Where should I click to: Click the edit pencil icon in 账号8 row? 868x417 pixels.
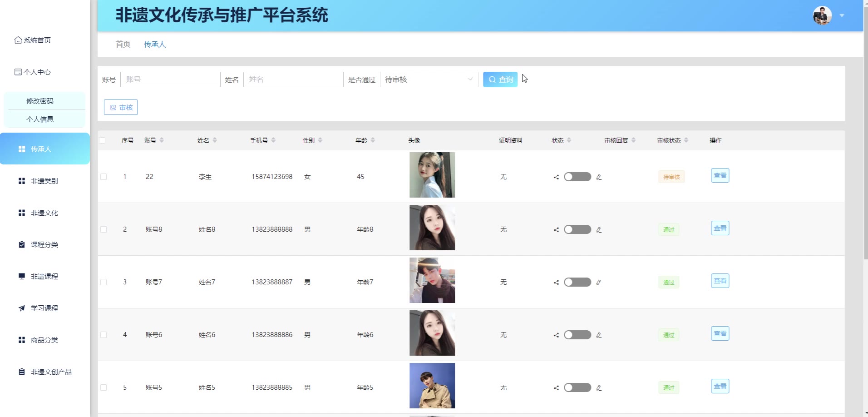(599, 230)
